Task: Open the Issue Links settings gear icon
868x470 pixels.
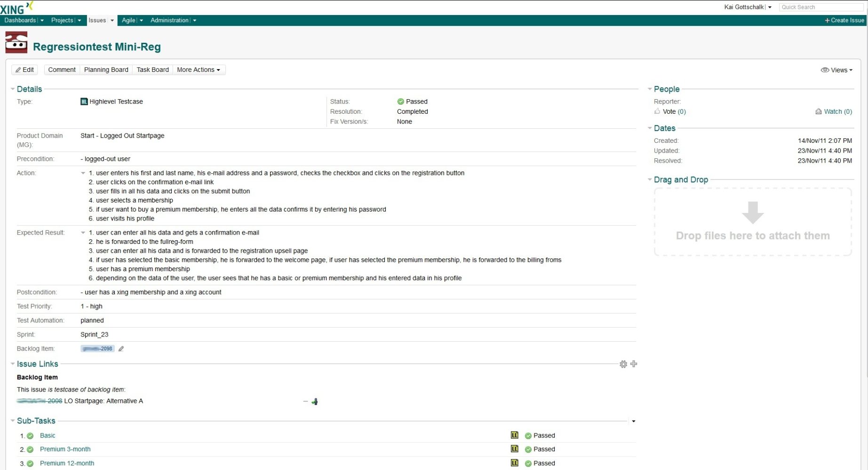Action: pos(623,364)
